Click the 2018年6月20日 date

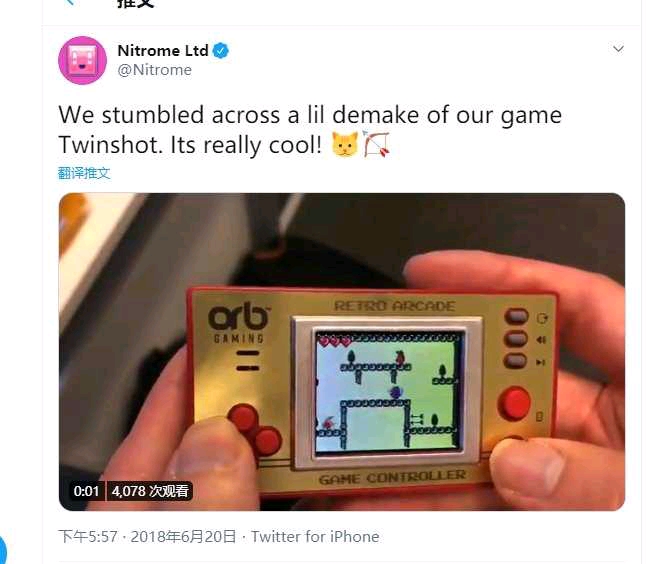183,537
